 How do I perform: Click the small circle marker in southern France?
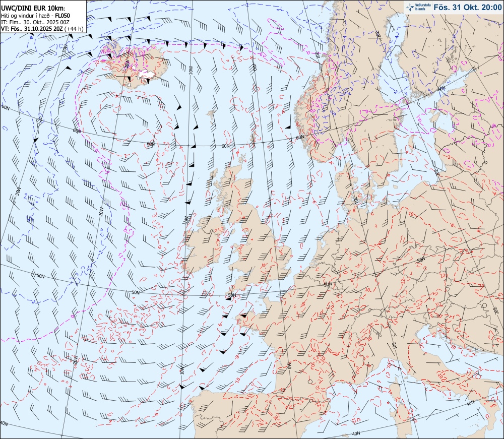click(310, 382)
